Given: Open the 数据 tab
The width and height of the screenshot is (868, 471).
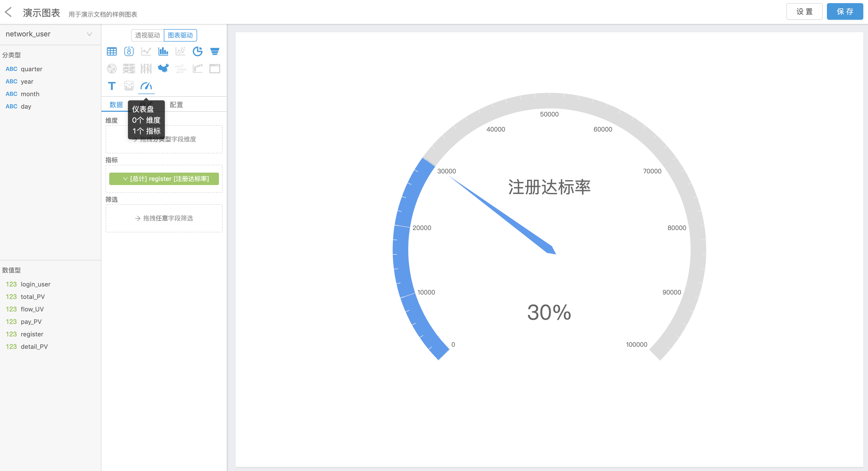Looking at the screenshot, I should (x=116, y=105).
